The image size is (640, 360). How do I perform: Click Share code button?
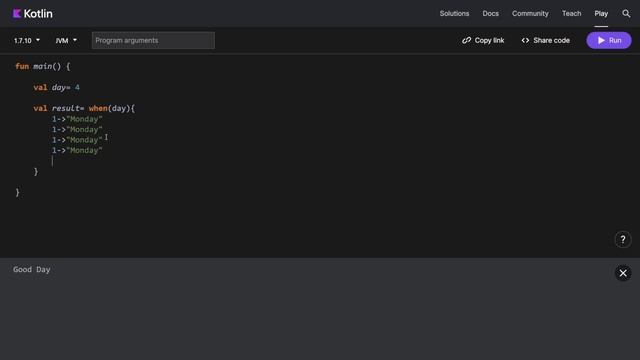(x=546, y=40)
